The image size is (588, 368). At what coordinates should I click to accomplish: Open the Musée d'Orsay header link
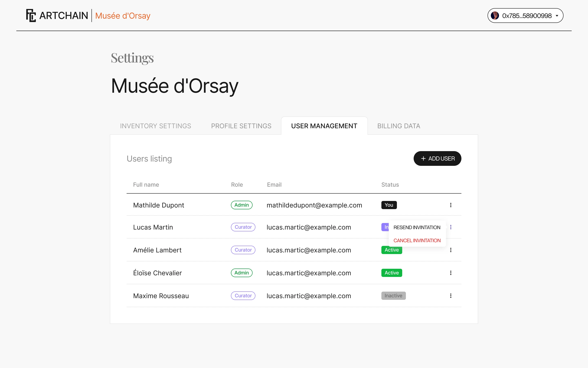pyautogui.click(x=123, y=16)
